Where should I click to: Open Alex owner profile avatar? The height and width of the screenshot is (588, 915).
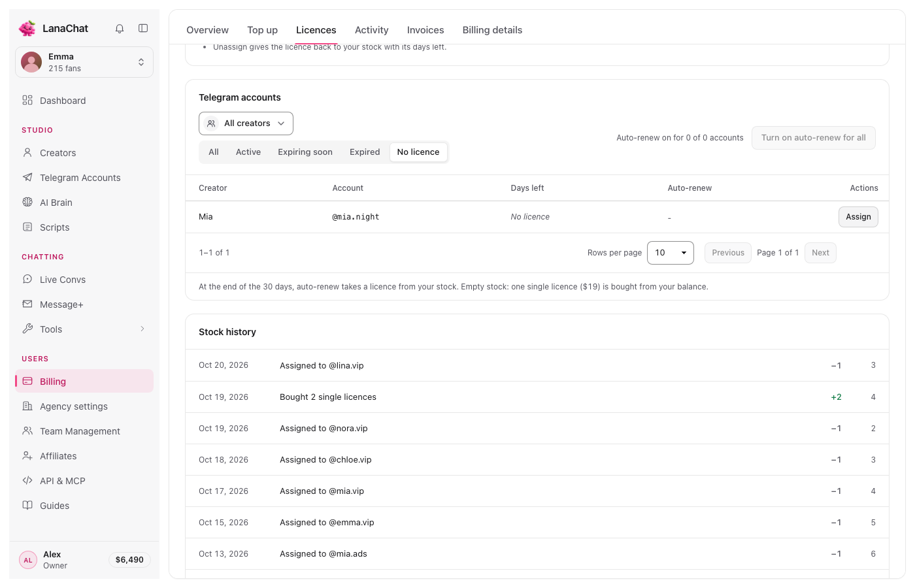tap(28, 560)
